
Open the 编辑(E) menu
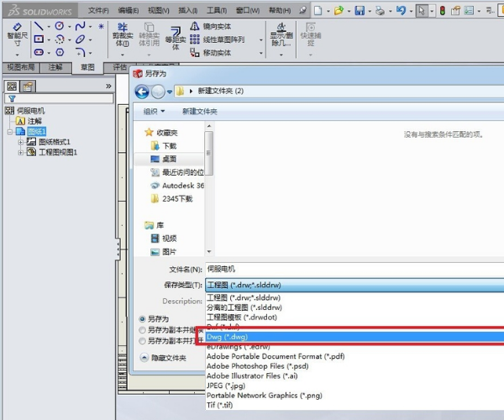[129, 11]
